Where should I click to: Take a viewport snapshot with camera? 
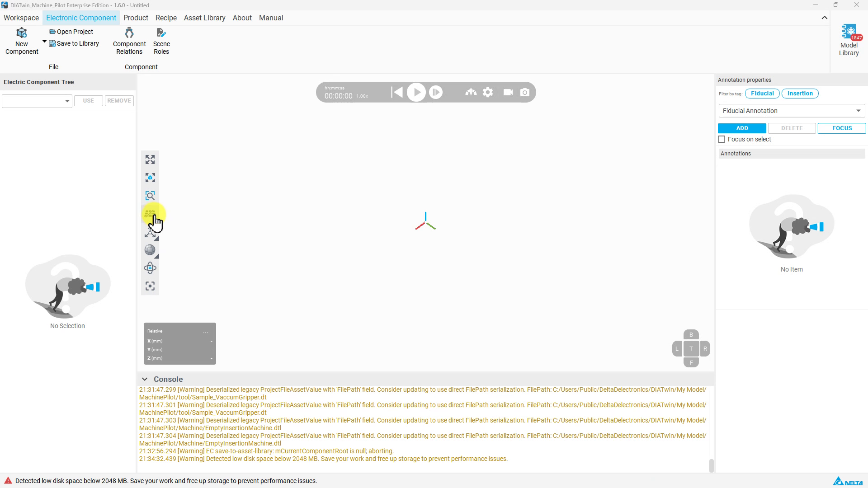(525, 92)
